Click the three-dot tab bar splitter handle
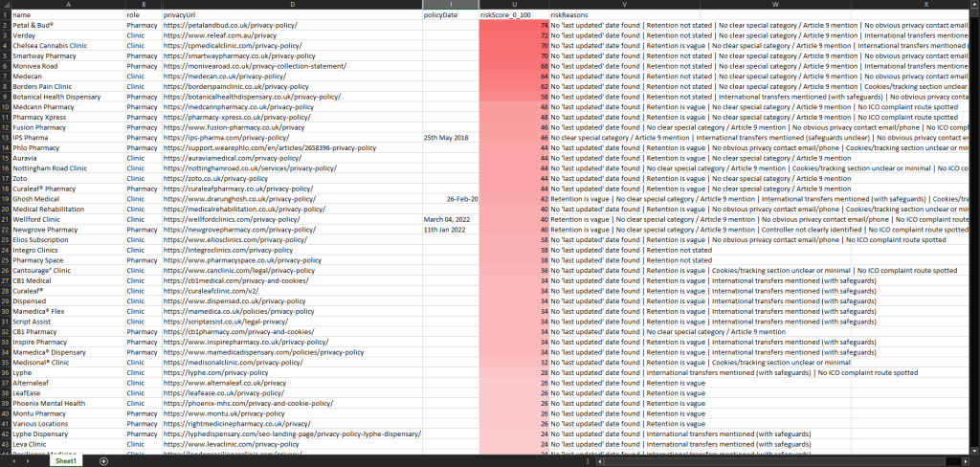980x467 pixels. coord(589,461)
